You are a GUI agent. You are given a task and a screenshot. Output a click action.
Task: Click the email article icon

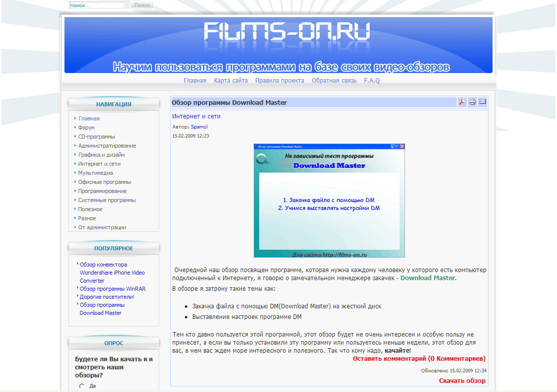point(482,102)
